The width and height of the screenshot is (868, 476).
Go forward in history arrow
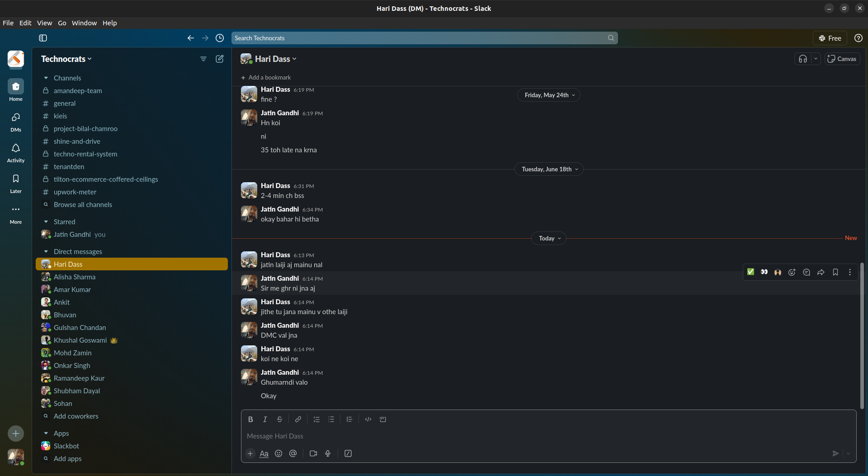205,38
